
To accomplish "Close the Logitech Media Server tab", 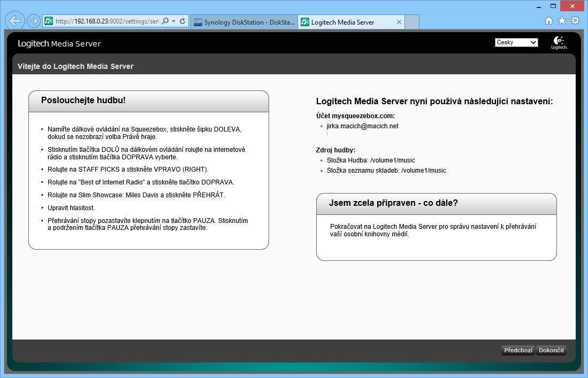I will [x=398, y=22].
